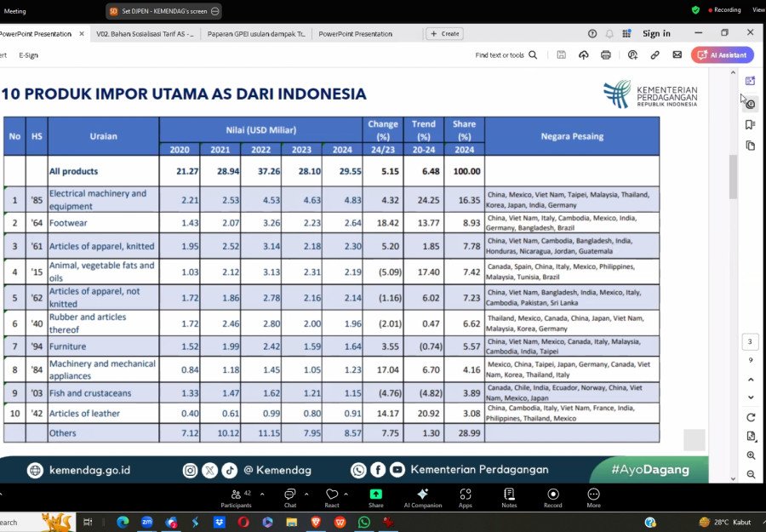Expand the Participants options arrow

tap(262, 495)
